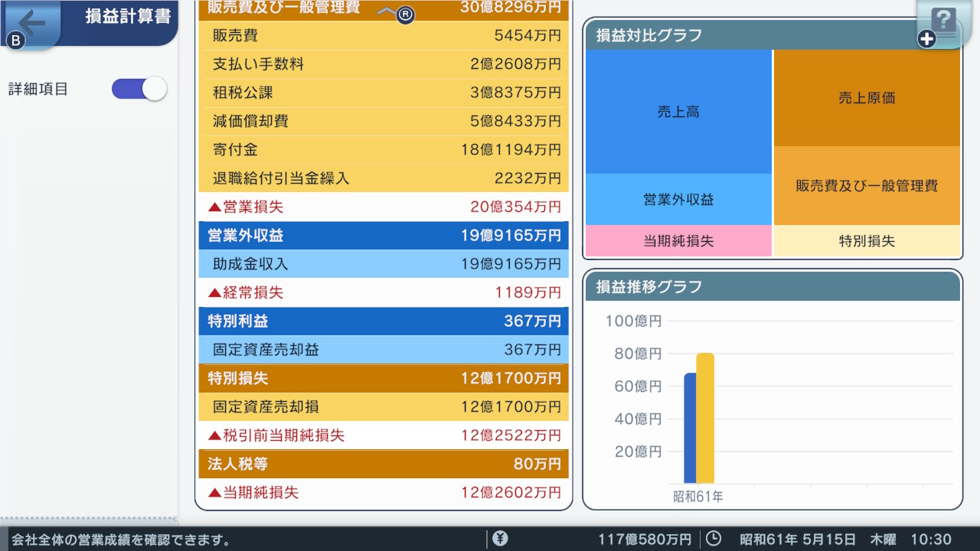Disable the 詳細項目 toggle switch

(x=139, y=89)
